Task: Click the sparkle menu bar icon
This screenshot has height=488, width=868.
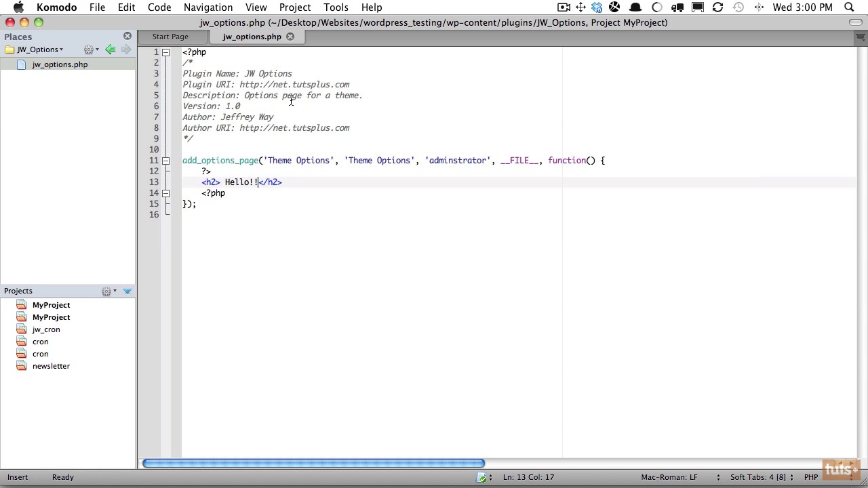Action: (x=759, y=7)
